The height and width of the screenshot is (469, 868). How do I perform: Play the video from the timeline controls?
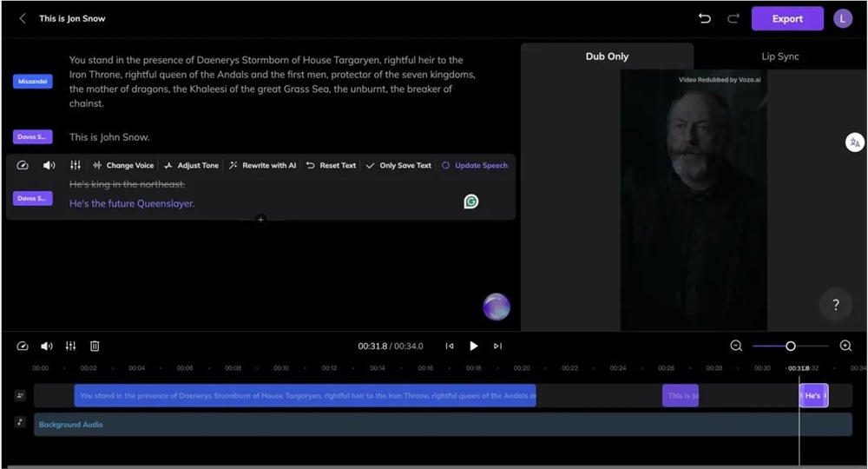click(474, 346)
